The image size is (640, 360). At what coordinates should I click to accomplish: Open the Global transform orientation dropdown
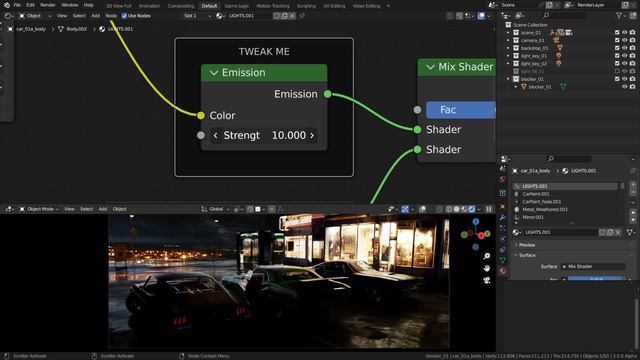point(215,209)
